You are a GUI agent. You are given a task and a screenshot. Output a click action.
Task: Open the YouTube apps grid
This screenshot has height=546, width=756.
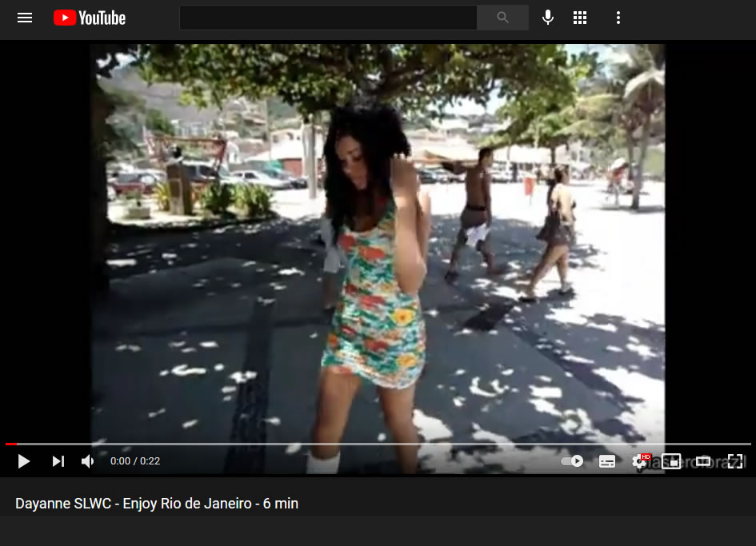(x=580, y=18)
